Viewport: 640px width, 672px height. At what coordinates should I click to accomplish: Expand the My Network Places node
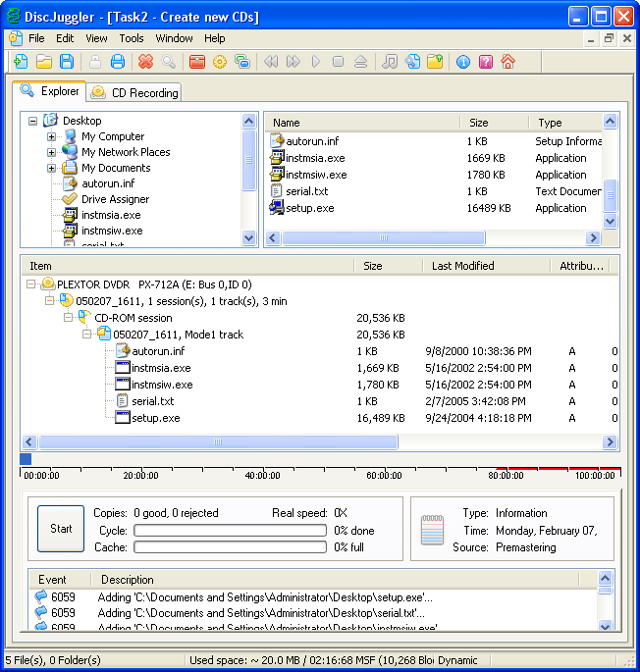pyautogui.click(x=52, y=153)
